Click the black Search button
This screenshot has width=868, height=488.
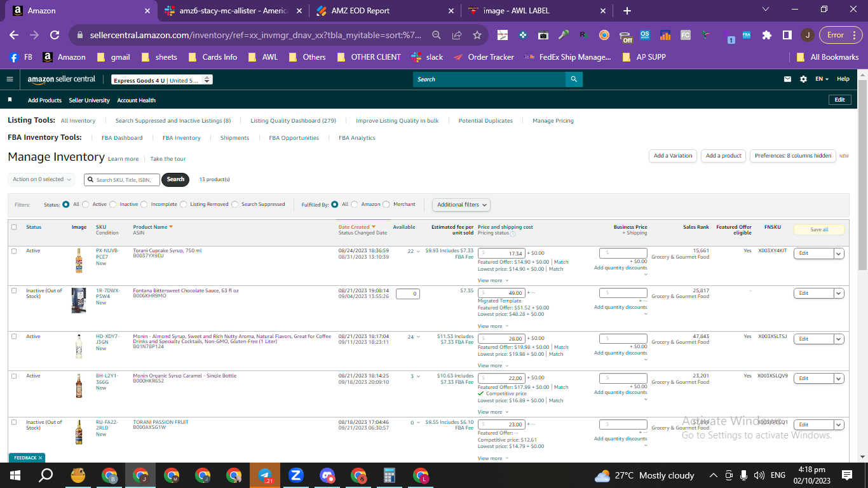point(175,180)
